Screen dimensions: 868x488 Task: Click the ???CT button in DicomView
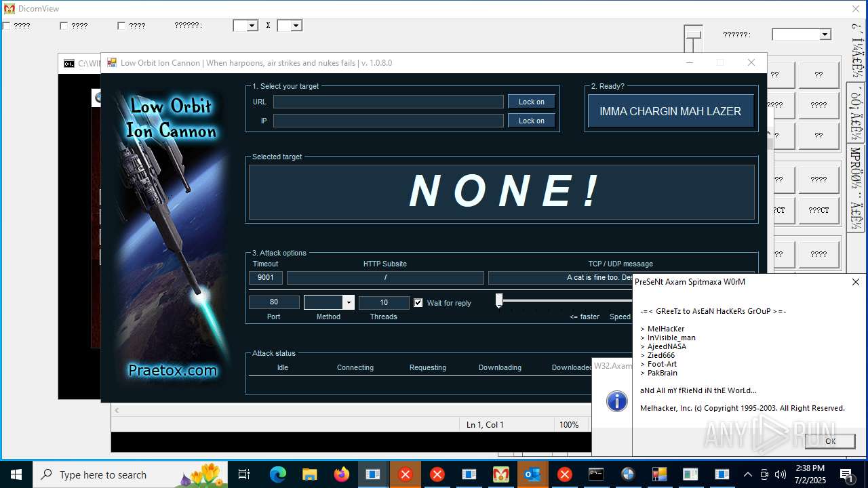[x=818, y=210]
